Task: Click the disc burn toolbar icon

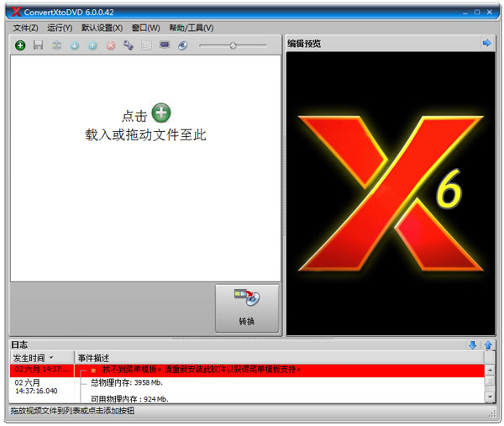Action: [x=182, y=45]
